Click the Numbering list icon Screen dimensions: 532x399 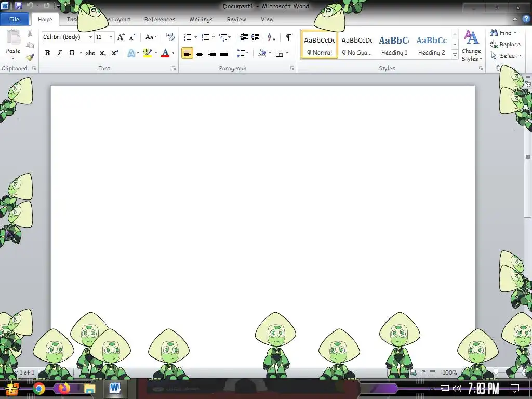point(205,37)
